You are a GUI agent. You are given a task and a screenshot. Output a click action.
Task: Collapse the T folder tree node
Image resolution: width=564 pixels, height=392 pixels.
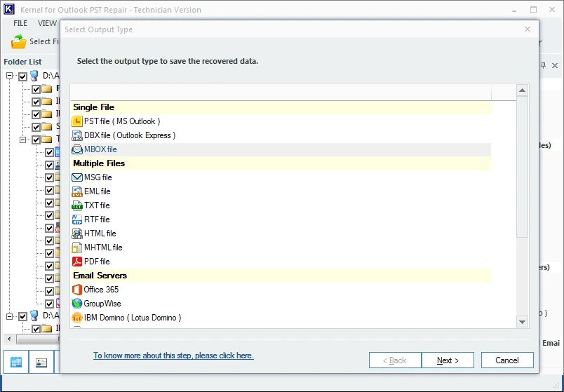pos(22,140)
